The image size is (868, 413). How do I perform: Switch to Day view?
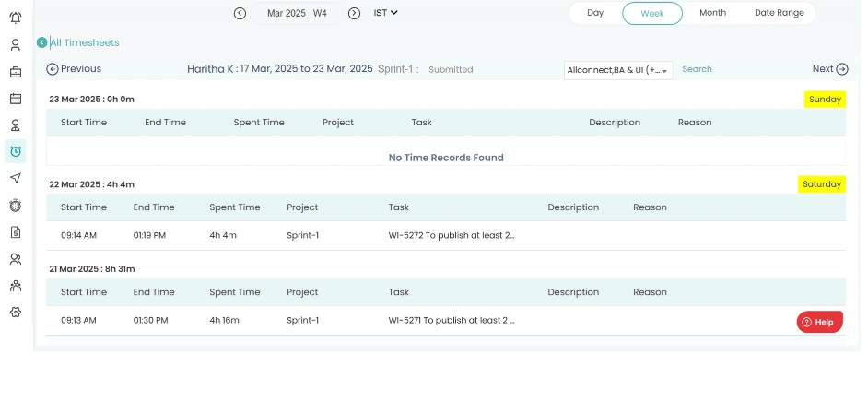(595, 13)
